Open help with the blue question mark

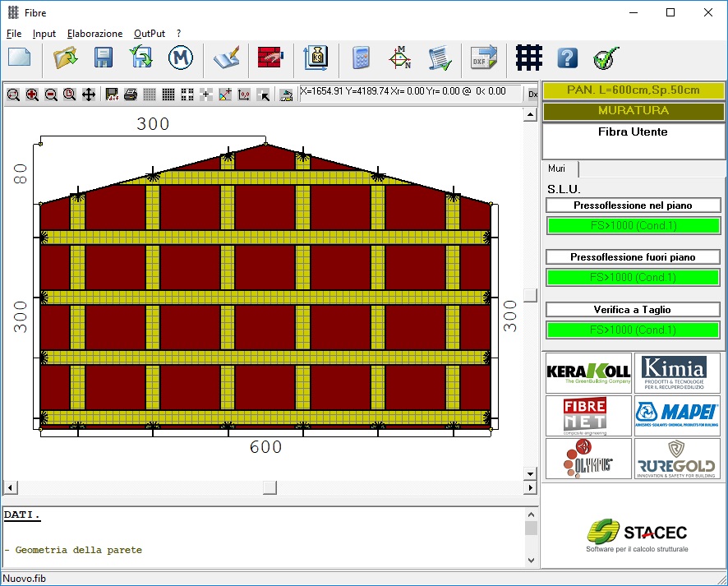567,58
